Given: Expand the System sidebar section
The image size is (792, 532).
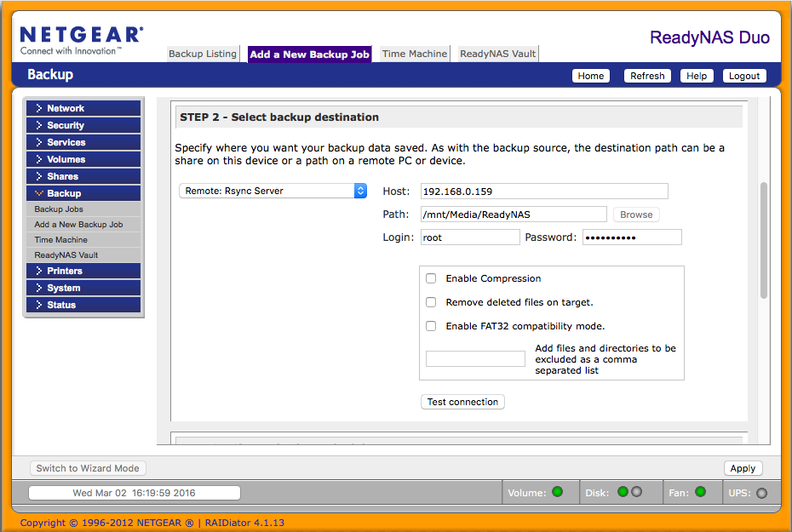Looking at the screenshot, I should (83, 288).
